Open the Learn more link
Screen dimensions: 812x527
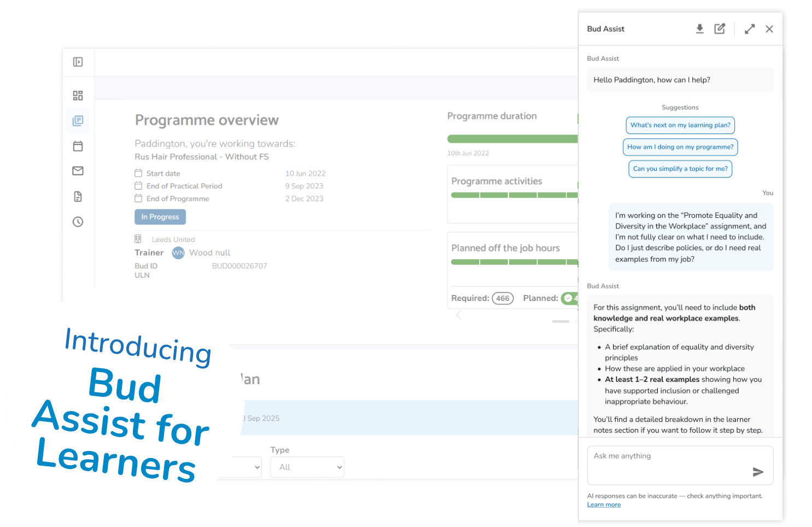tap(604, 505)
